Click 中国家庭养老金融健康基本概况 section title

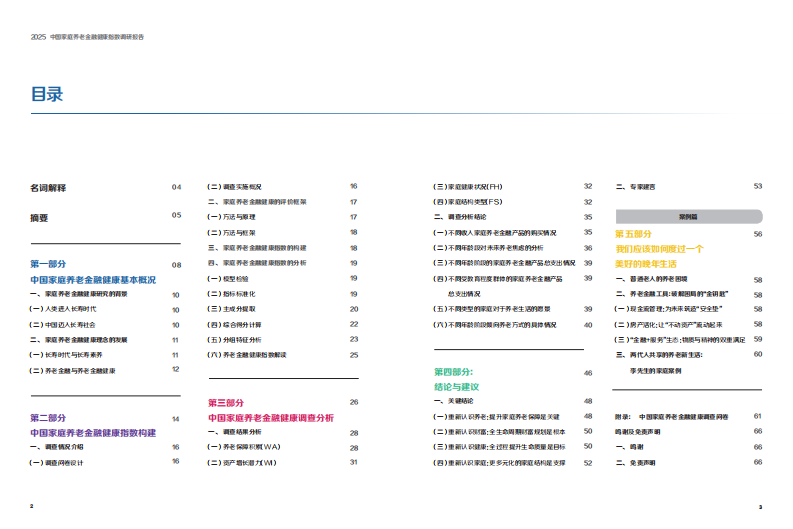click(93, 281)
